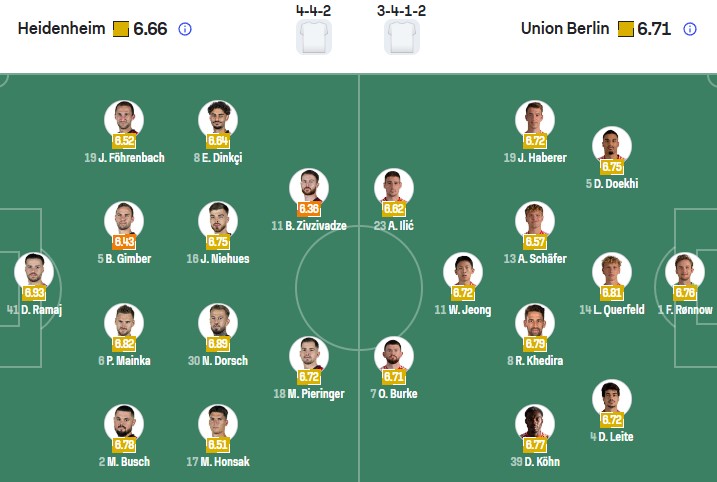Open D. Ramaj's player avatar
The height and width of the screenshot is (482, 717).
34,270
